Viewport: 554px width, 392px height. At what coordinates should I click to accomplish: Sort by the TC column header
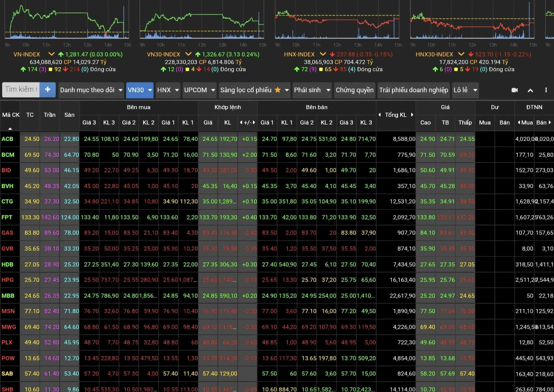[30, 115]
